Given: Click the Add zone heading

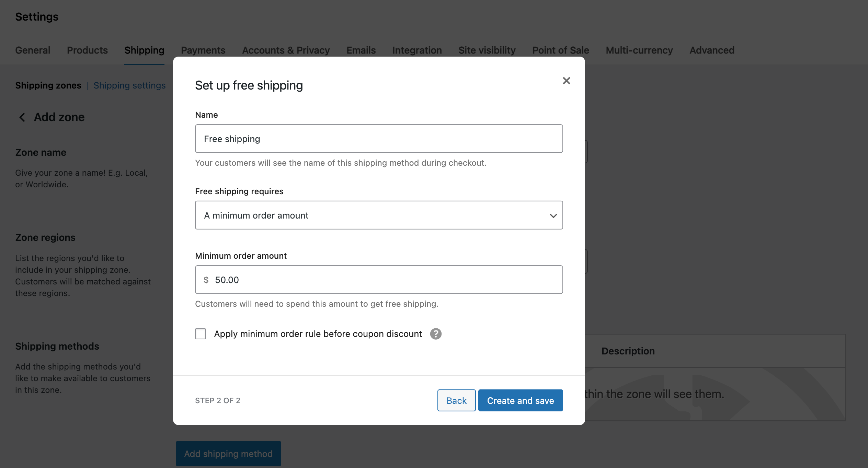Looking at the screenshot, I should click(59, 117).
